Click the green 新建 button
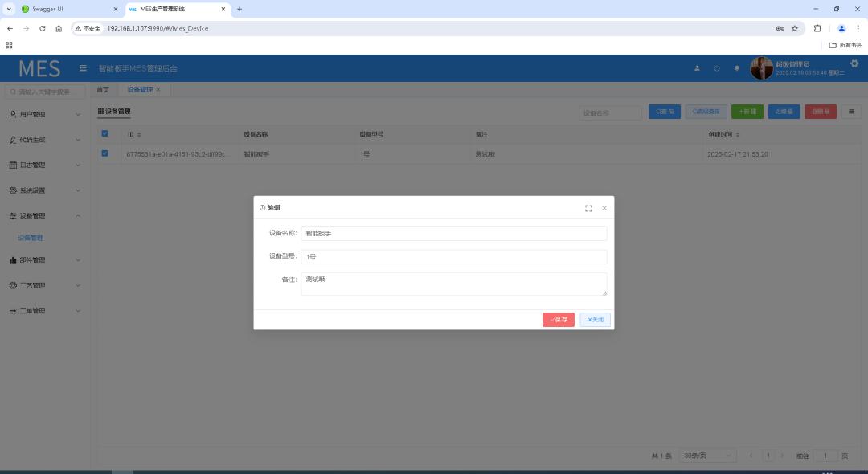The height and width of the screenshot is (474, 868). [x=747, y=112]
